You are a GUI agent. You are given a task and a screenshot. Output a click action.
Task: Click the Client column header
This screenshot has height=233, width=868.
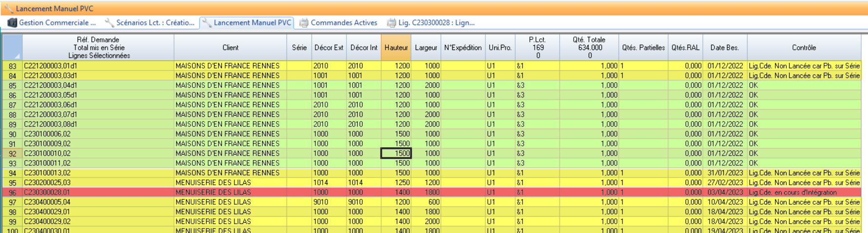click(230, 48)
